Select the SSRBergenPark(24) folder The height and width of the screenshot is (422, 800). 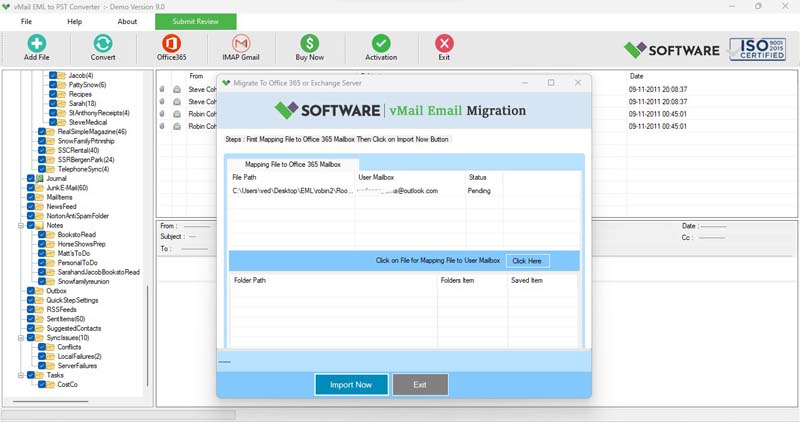(86, 160)
